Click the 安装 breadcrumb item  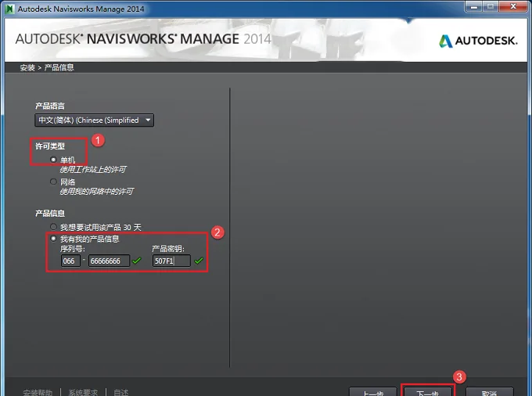point(27,67)
